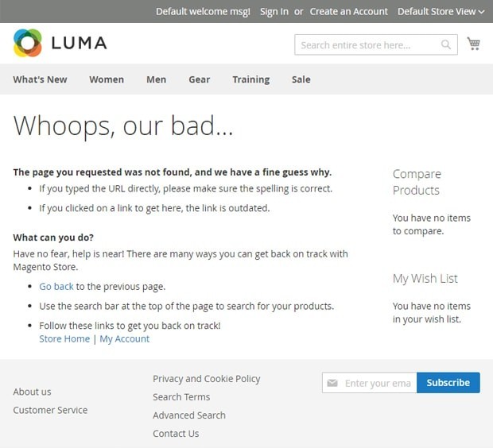The height and width of the screenshot is (448, 493).
Task: Open the Women menu
Action: (107, 79)
